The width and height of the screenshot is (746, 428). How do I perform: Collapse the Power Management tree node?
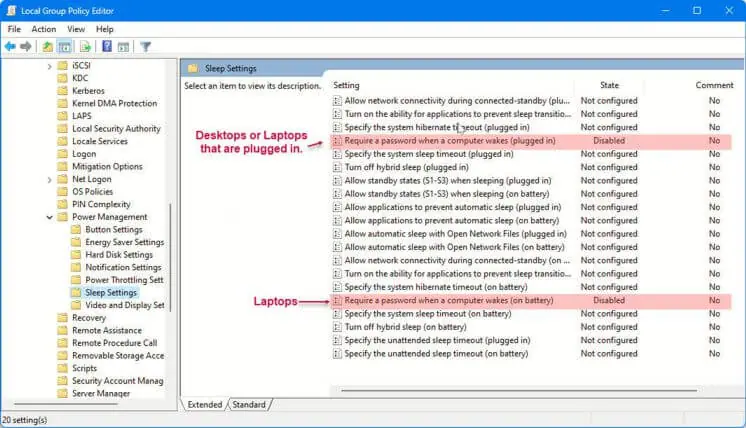[49, 217]
